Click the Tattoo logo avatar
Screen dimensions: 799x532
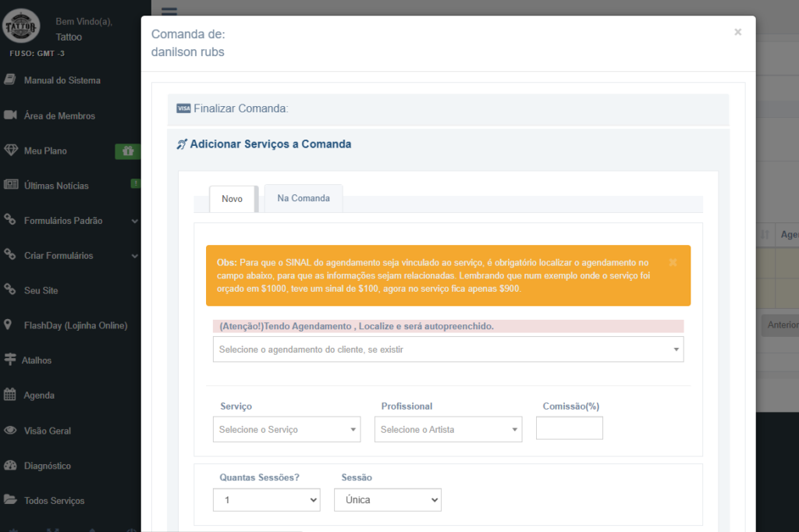coord(21,26)
